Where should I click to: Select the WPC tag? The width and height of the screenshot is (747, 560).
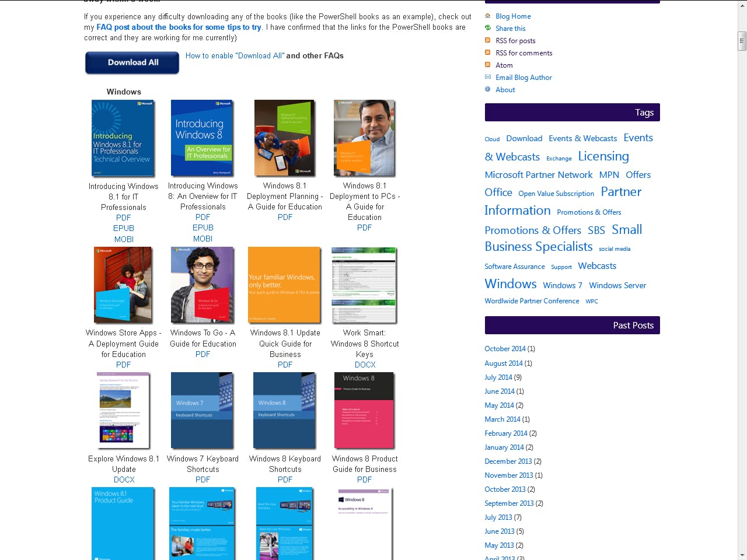[592, 302]
